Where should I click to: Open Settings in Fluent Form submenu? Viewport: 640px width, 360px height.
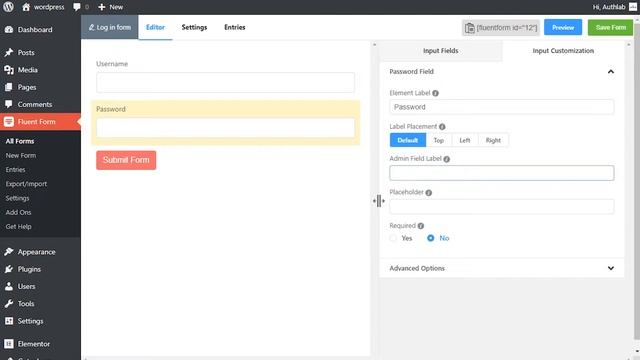[18, 198]
